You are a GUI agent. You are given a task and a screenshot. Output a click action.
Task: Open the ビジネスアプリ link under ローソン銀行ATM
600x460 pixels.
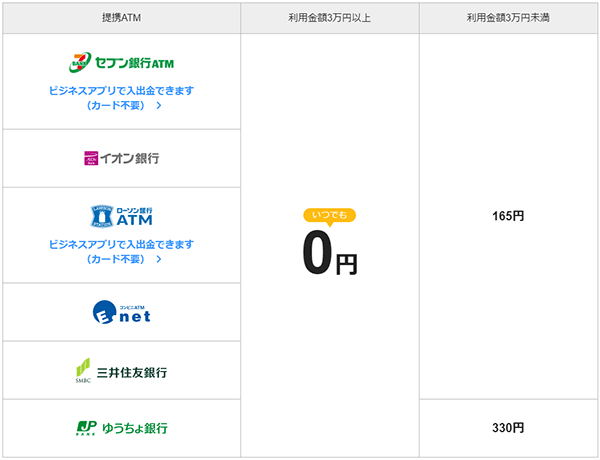pyautogui.click(x=121, y=252)
